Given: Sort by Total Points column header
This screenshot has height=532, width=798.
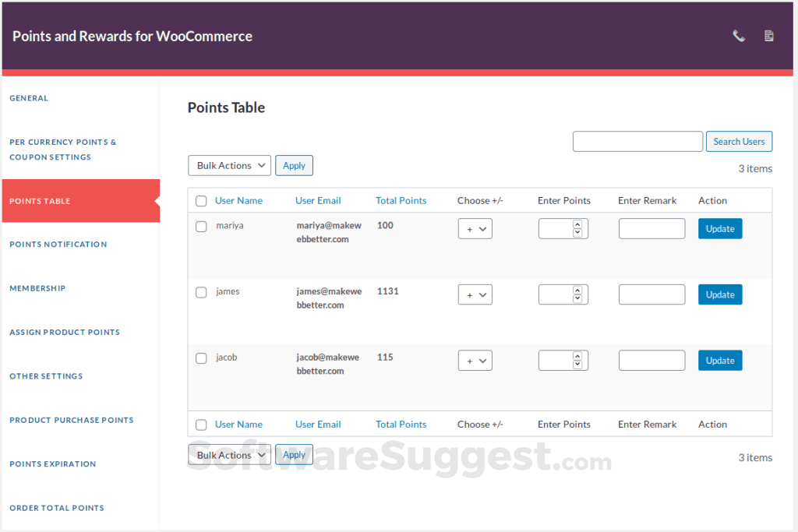Looking at the screenshot, I should (401, 201).
